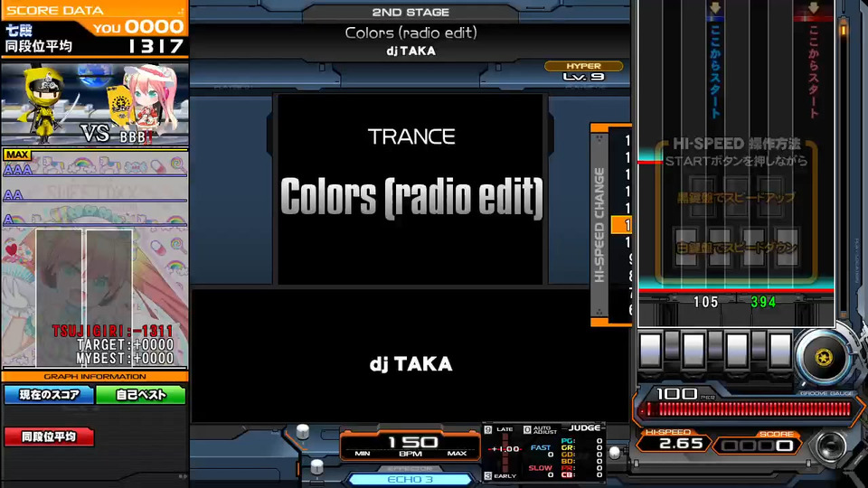Select the 自己ベスト graph button
This screenshot has height=488, width=868.
pyautogui.click(x=141, y=395)
